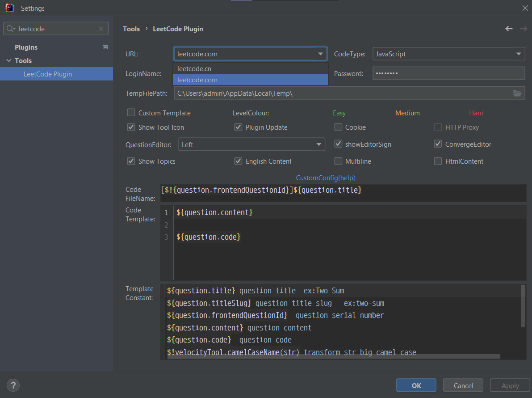532x398 pixels.
Task: Disable the Show Topics checkbox
Action: (x=131, y=161)
